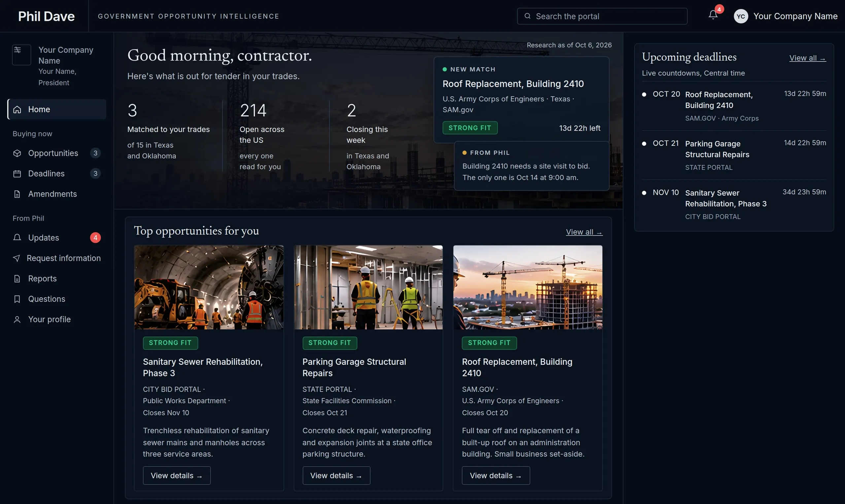Click the company logo icon in sidebar
The image size is (845, 504).
[21, 55]
